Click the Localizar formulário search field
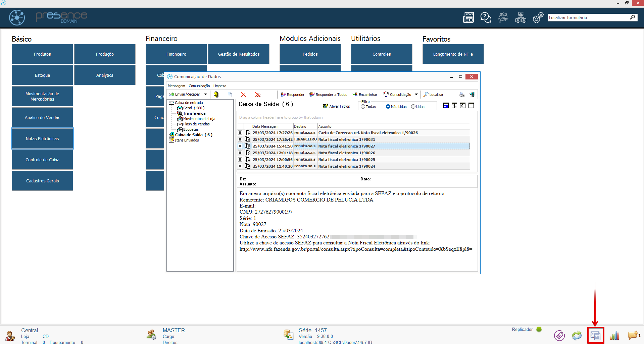 point(589,17)
